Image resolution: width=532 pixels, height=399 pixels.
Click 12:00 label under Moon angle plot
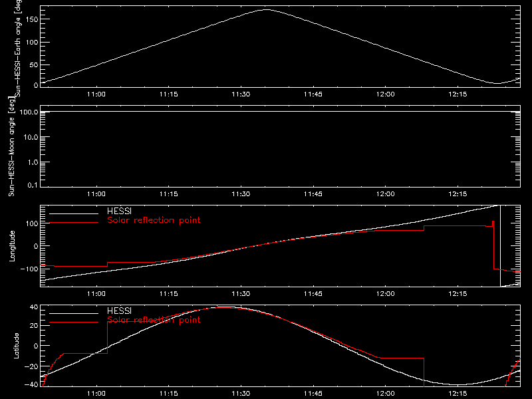click(386, 194)
